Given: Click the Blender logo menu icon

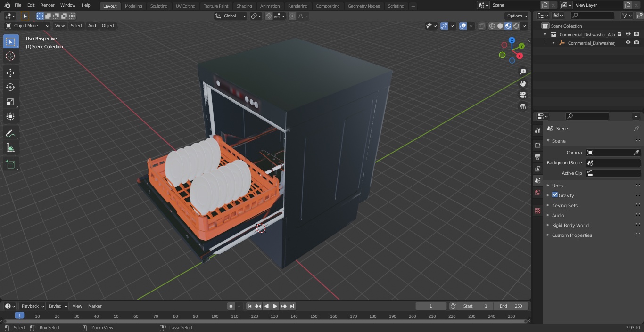Looking at the screenshot, I should pos(7,5).
